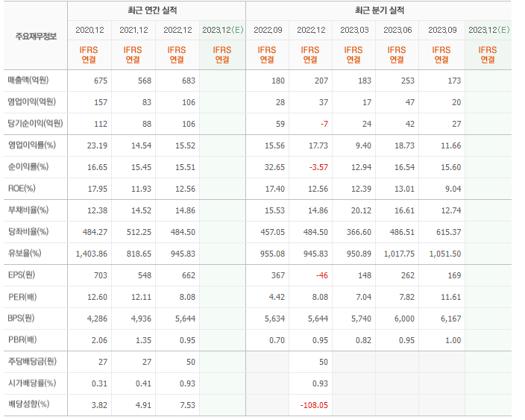525x420 pixels.
Task: Select the '배당성향(%)' row label
Action: [x=28, y=404]
